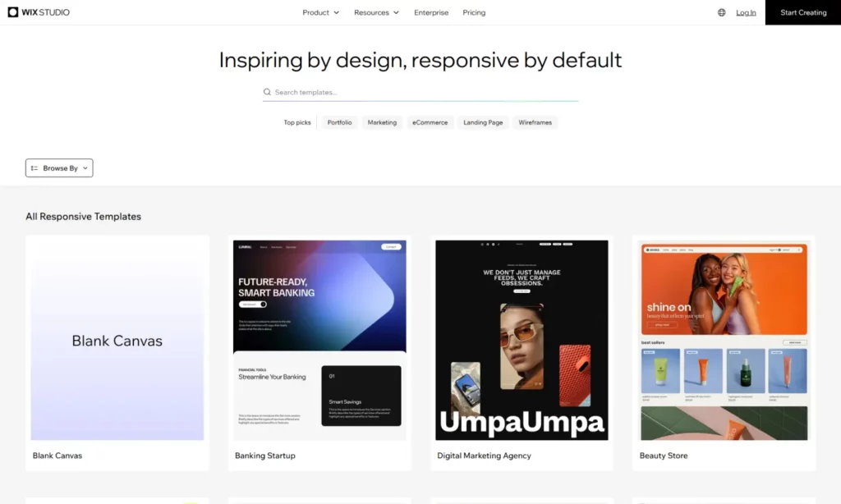
Task: Click the search magnifier icon
Action: coord(267,92)
